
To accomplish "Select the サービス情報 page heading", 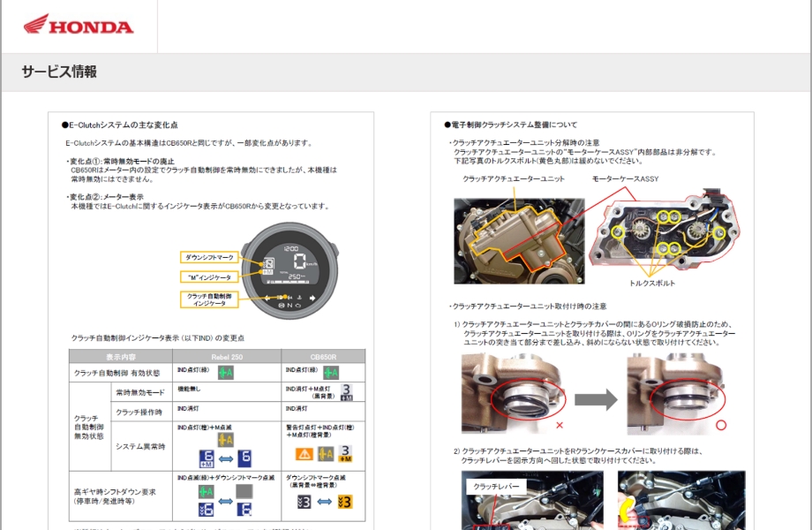I will (x=59, y=72).
